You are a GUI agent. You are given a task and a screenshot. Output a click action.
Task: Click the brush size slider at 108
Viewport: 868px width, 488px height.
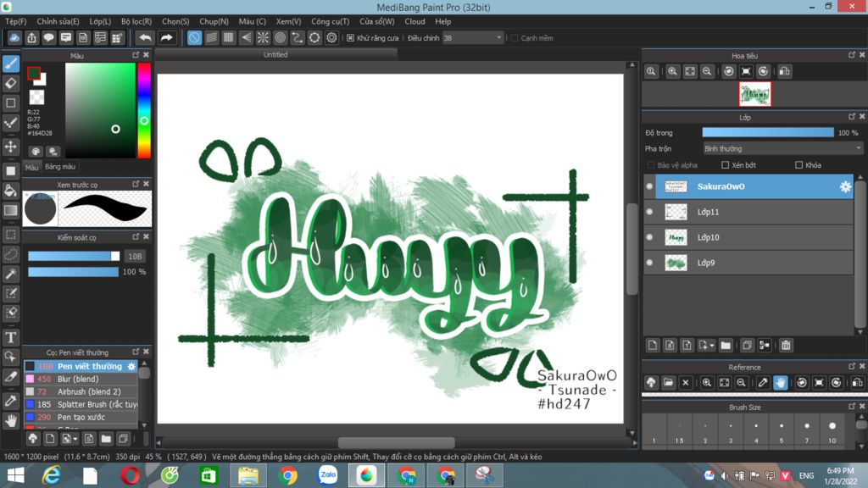click(x=74, y=256)
